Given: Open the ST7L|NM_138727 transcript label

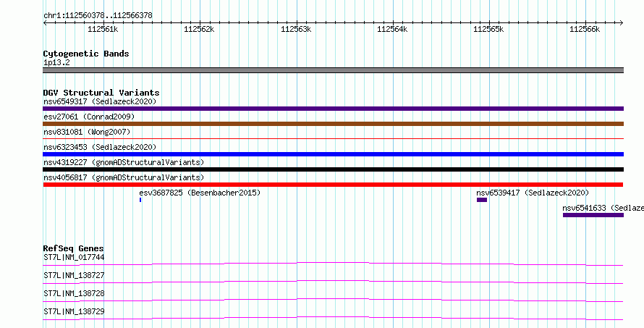Looking at the screenshot, I should (74, 275).
